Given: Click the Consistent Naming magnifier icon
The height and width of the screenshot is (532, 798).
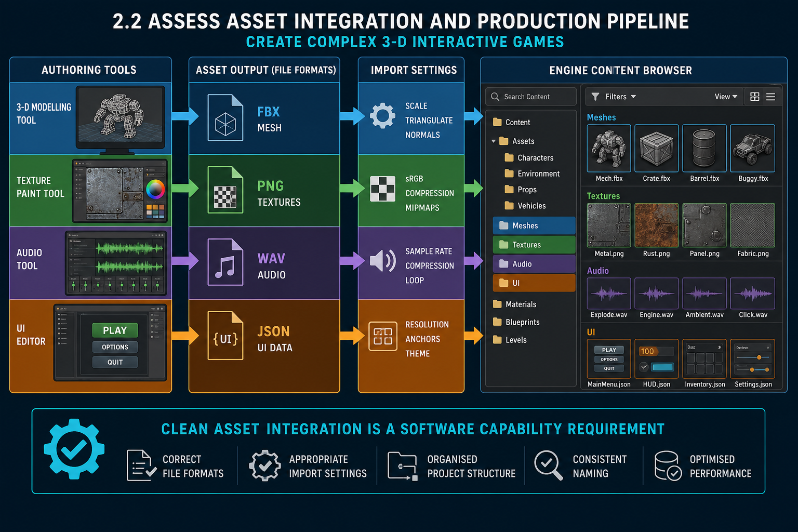Looking at the screenshot, I should click(x=549, y=465).
